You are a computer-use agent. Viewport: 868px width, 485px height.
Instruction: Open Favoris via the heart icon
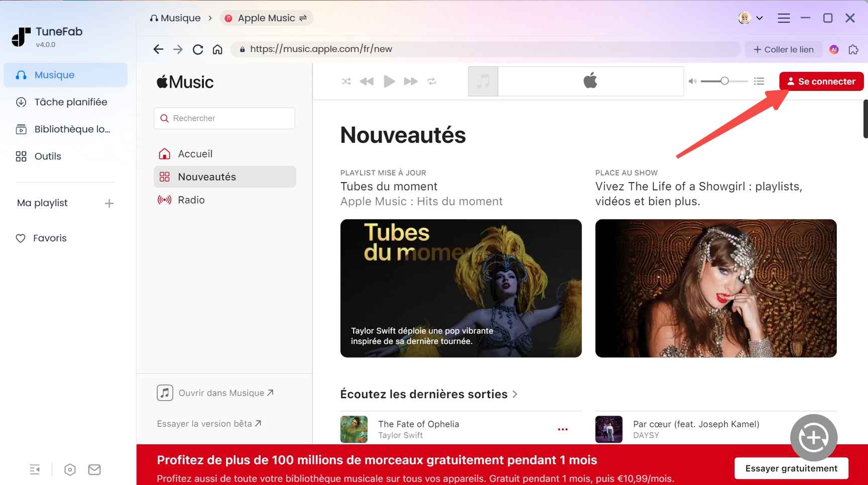(x=21, y=238)
